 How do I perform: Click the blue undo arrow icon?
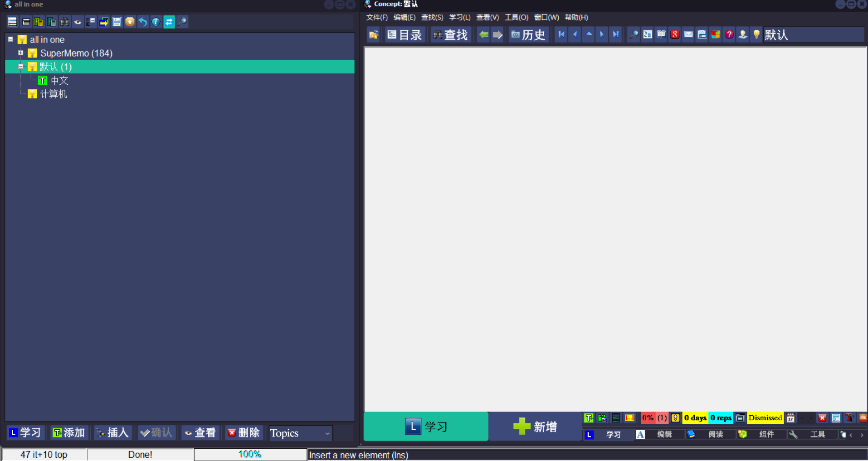point(143,22)
